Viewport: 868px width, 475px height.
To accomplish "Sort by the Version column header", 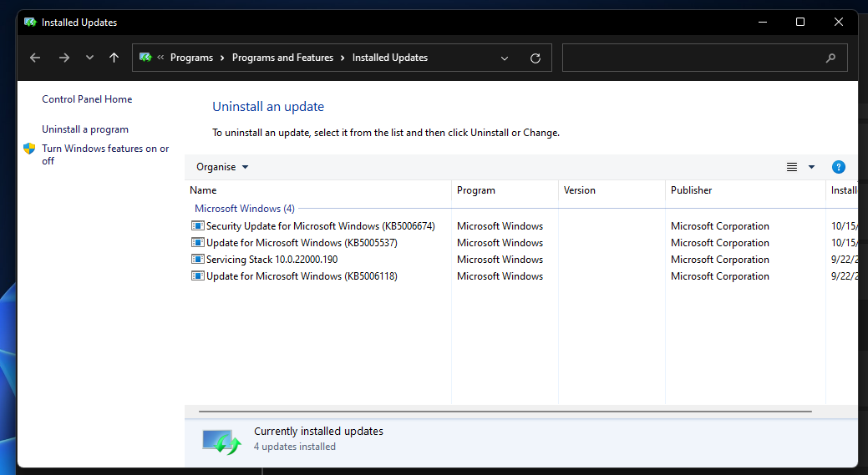I will (x=612, y=190).
